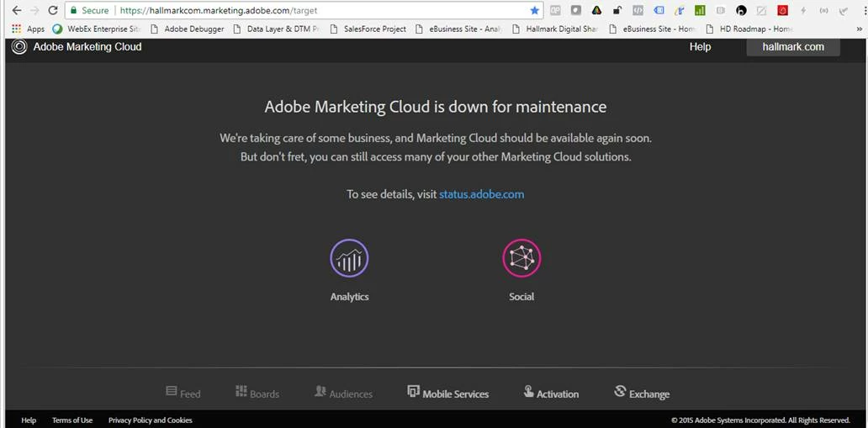The image size is (868, 428).
Task: Open Data Layer & DTM bookmark
Action: [x=277, y=29]
